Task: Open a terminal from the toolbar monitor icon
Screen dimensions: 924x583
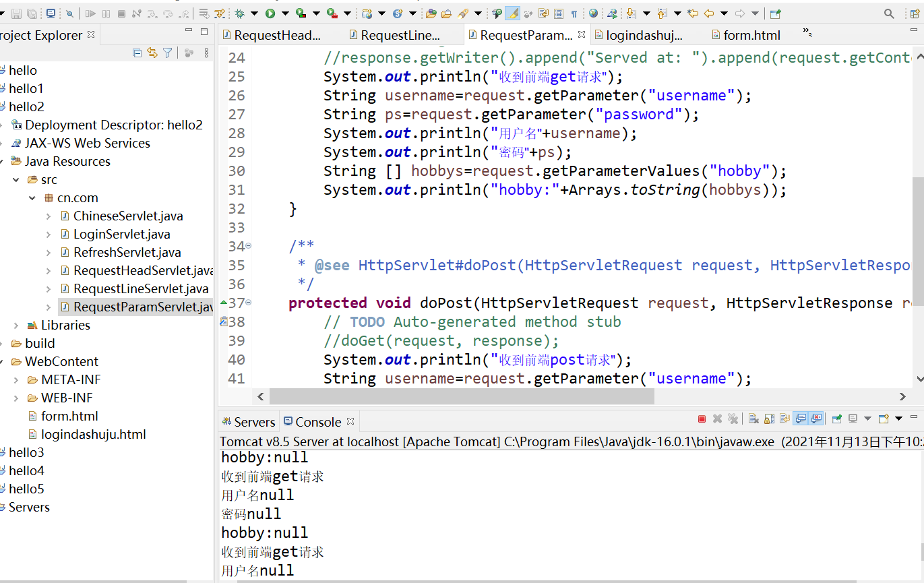Action: tap(51, 13)
